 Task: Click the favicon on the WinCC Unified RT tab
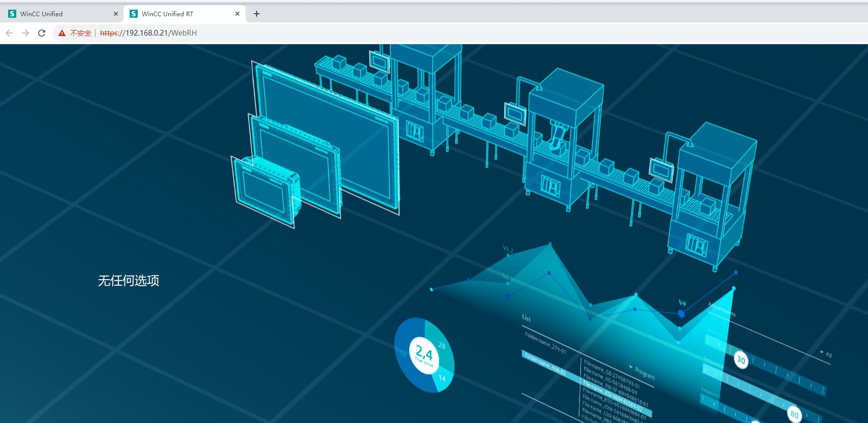click(x=134, y=14)
